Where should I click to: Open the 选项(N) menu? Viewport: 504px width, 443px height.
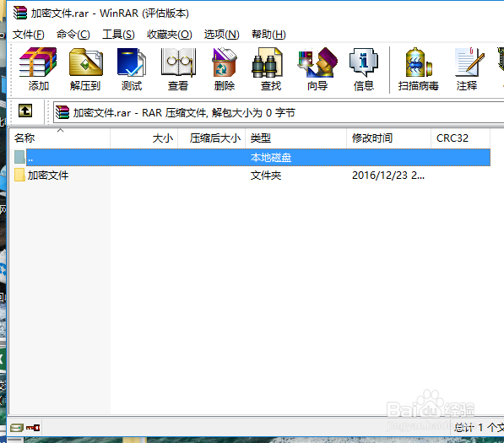[x=221, y=35]
